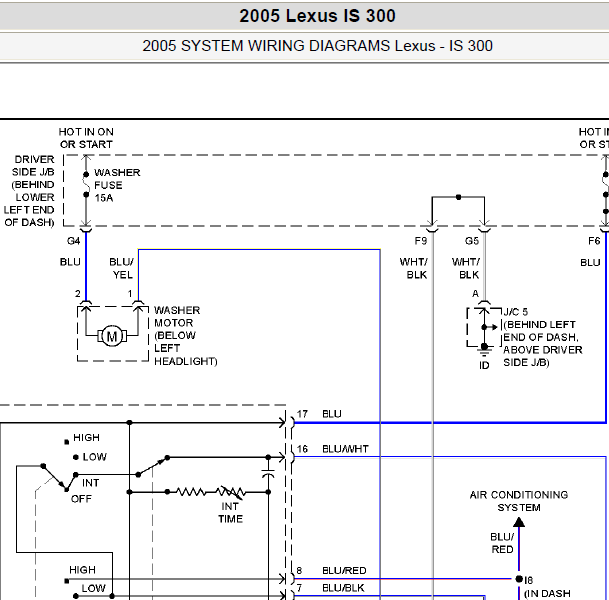Select the "AIR CONDITIONING SYSTEM" label

519,501
